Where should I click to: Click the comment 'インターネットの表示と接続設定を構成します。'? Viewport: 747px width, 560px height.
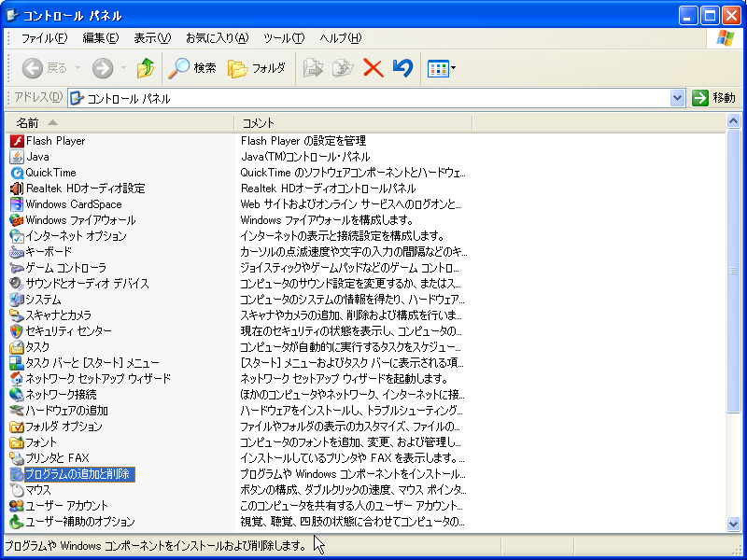coord(343,236)
